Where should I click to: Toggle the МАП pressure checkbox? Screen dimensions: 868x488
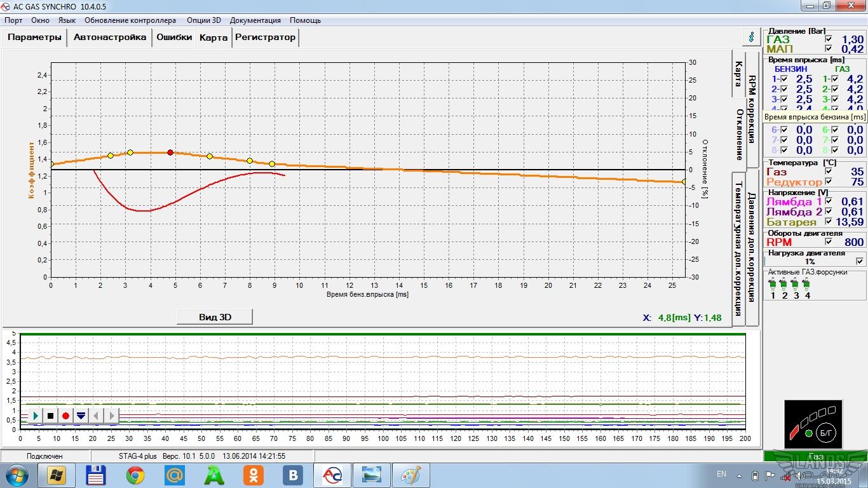pos(828,49)
